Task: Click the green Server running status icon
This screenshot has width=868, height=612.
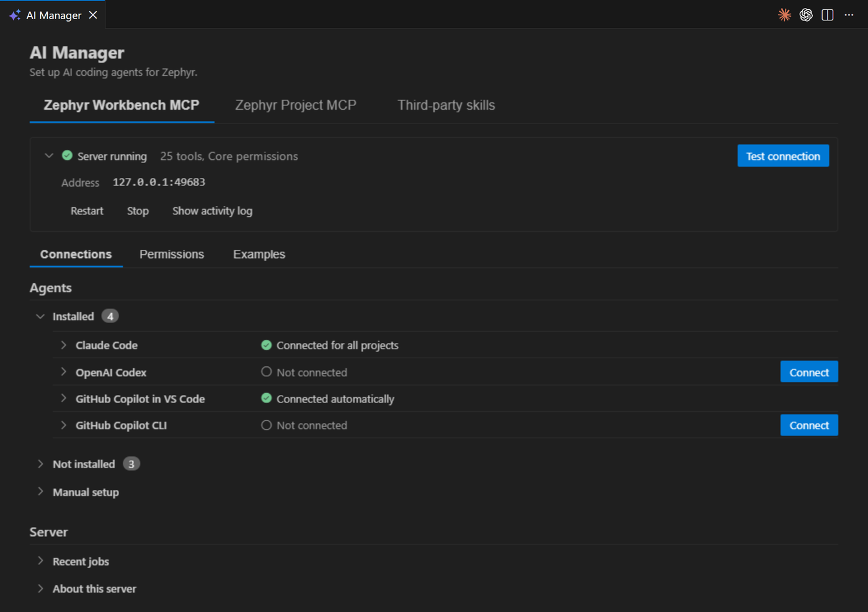Action: [68, 156]
